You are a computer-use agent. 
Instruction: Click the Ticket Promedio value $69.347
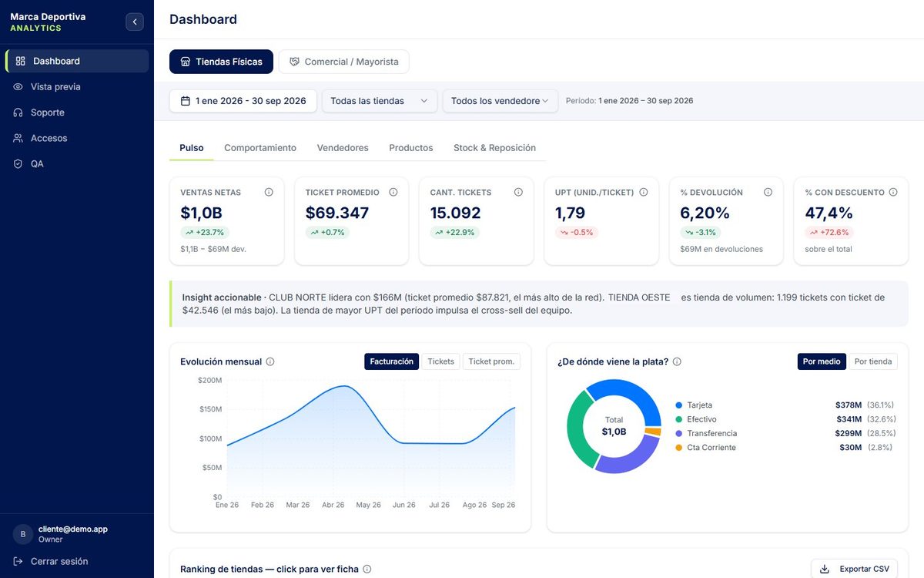(337, 213)
